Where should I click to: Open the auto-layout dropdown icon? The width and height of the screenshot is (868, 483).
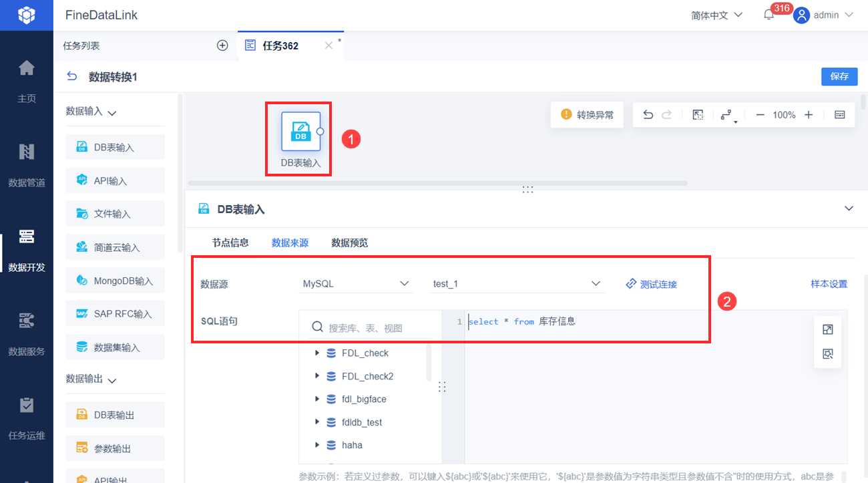(x=728, y=116)
